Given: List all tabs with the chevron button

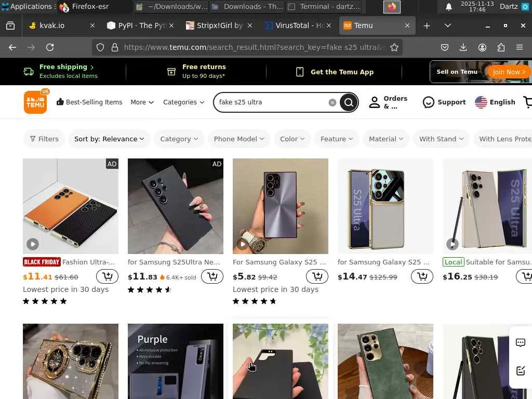Looking at the screenshot, I should click(448, 25).
